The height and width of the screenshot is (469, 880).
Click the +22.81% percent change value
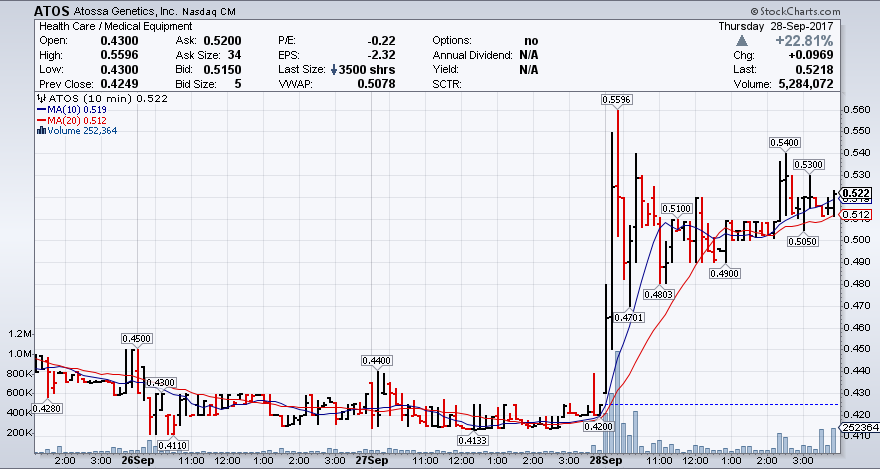(x=808, y=41)
